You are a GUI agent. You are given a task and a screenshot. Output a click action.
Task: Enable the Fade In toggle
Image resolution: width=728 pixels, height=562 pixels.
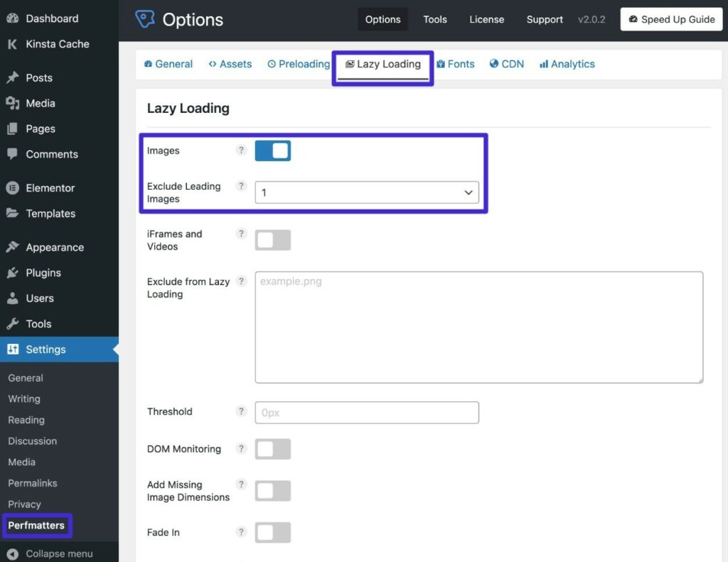[273, 532]
